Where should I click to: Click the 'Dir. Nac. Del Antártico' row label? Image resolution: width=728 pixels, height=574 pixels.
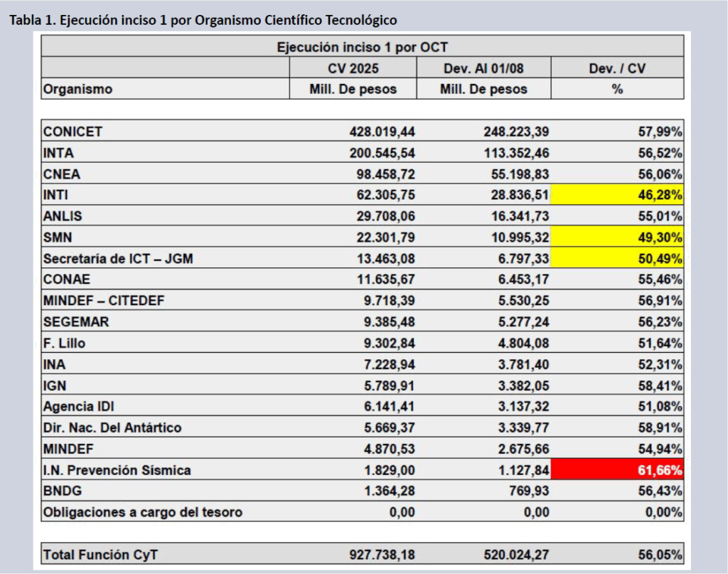112,427
